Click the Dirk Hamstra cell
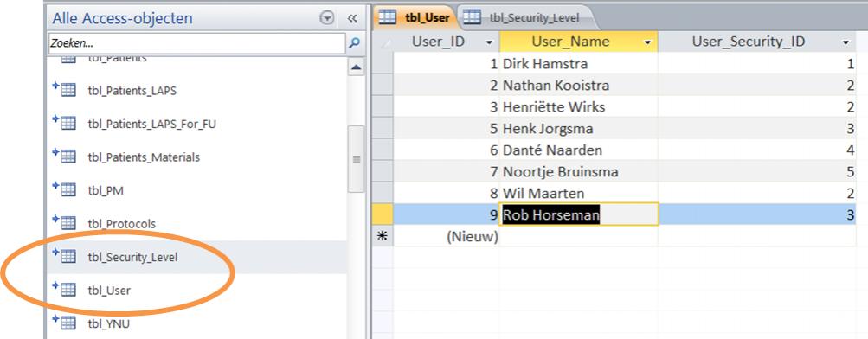 (x=578, y=64)
